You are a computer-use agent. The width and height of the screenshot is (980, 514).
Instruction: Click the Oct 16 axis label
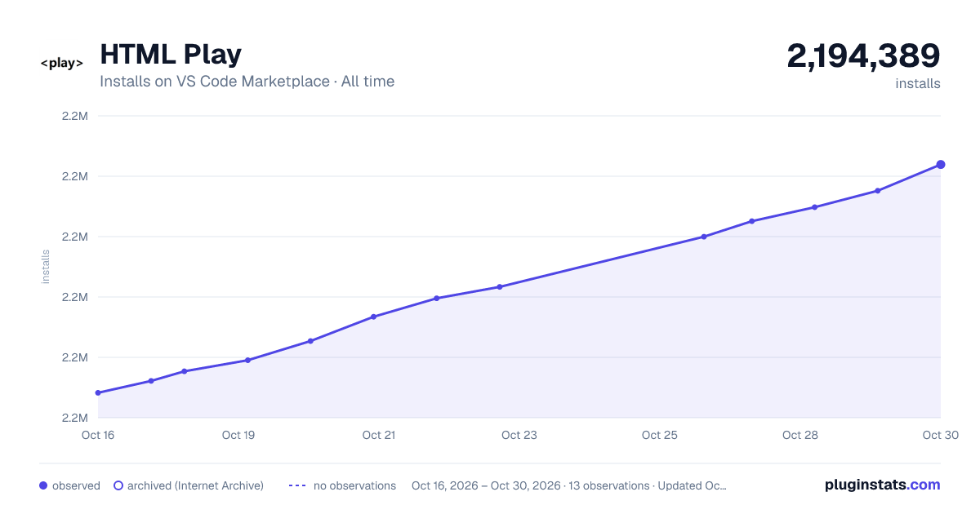(x=98, y=435)
